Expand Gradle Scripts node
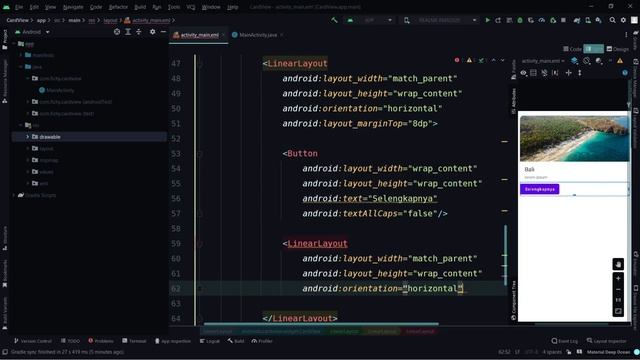640x360 pixels. (x=14, y=195)
